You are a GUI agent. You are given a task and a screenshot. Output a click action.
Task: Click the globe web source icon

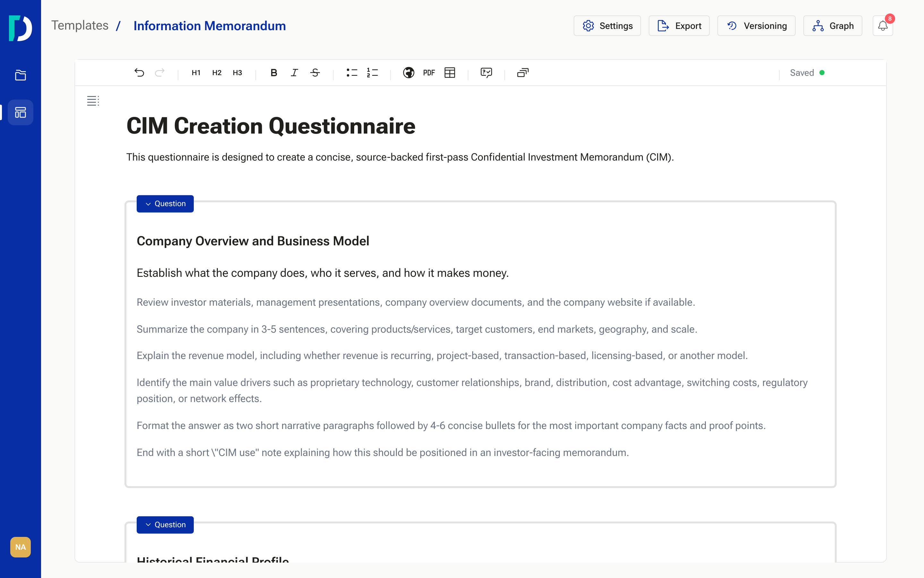point(408,73)
